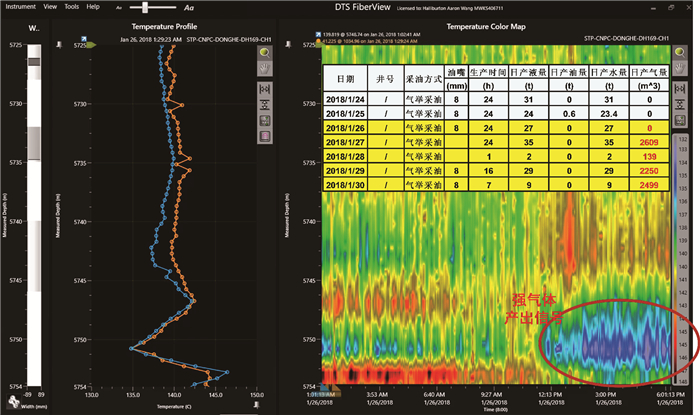Click the large Aa font size label
Screen dimensions: 700x415
point(189,6)
